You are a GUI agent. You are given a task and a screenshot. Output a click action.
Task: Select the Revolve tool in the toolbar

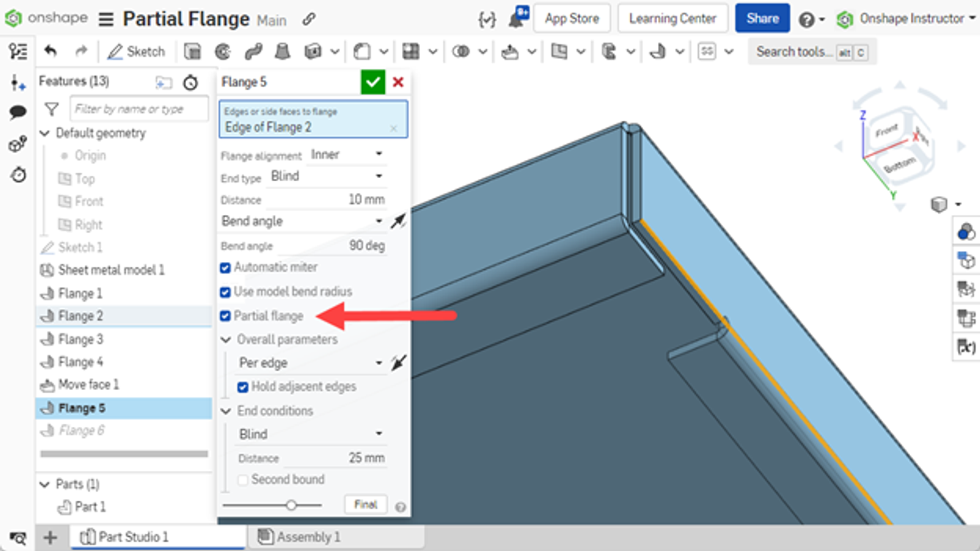222,51
